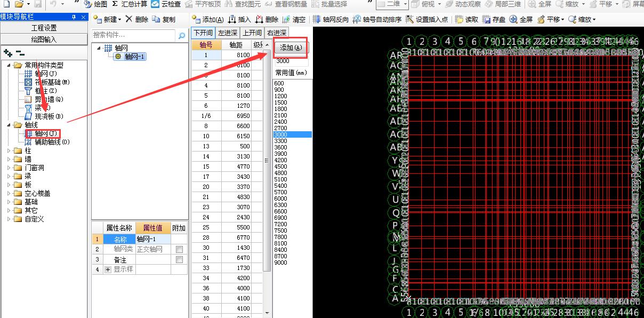This screenshot has height=318, width=644.
Task: Click the axis spacing input showing 3000
Action: pos(291,61)
